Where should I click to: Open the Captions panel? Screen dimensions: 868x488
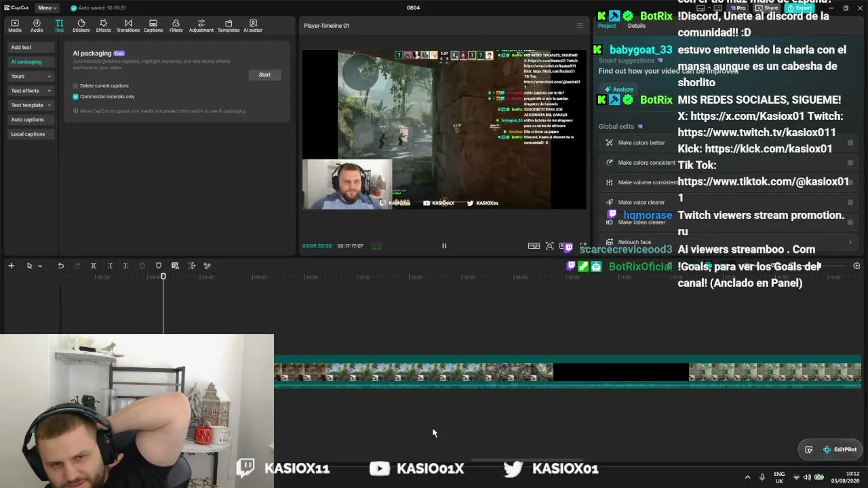[153, 26]
